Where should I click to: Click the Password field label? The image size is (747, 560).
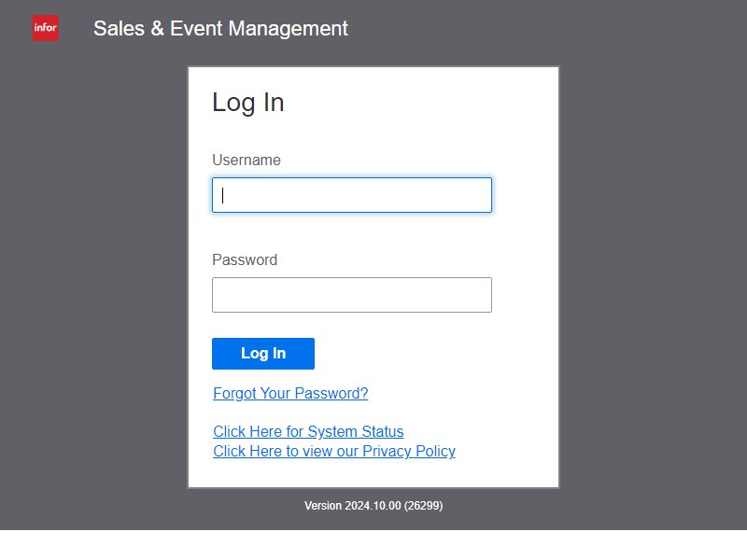click(245, 260)
